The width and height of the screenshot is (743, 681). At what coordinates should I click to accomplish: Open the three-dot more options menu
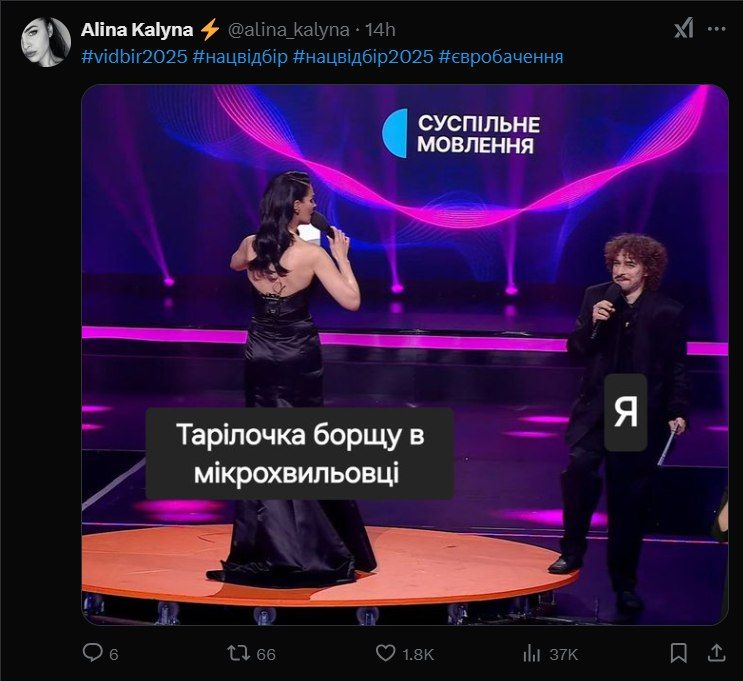[717, 29]
